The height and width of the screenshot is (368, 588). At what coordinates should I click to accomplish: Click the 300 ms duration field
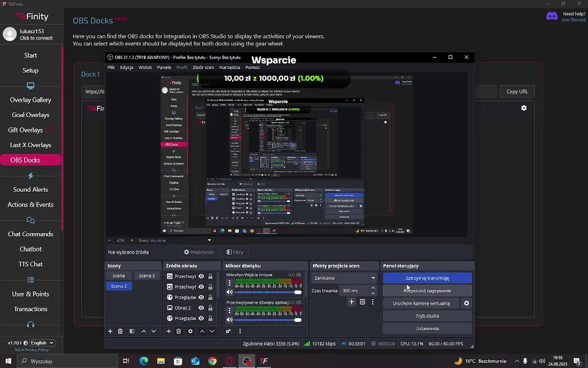(x=355, y=291)
